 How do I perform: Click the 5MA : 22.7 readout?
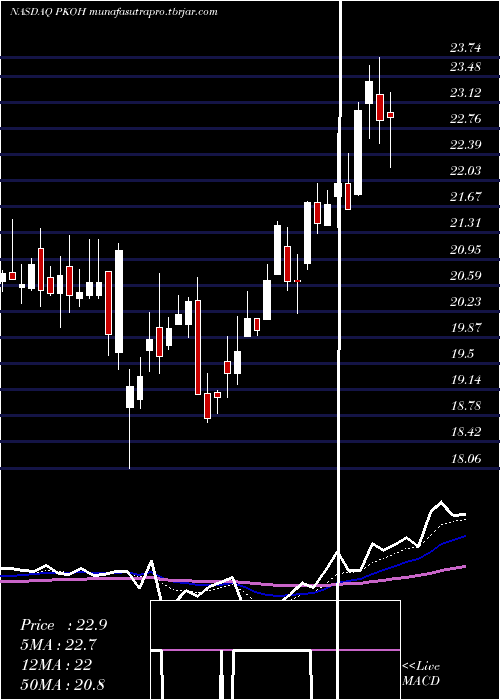[58, 645]
